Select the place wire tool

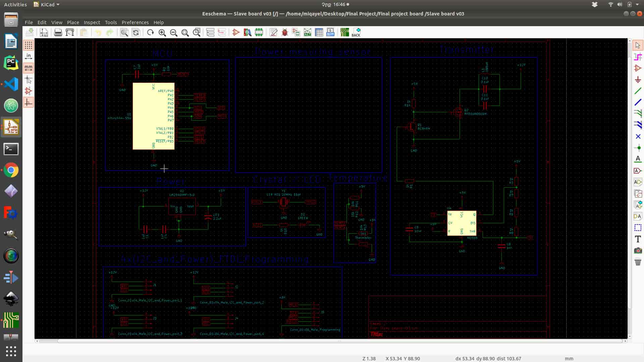tap(638, 91)
